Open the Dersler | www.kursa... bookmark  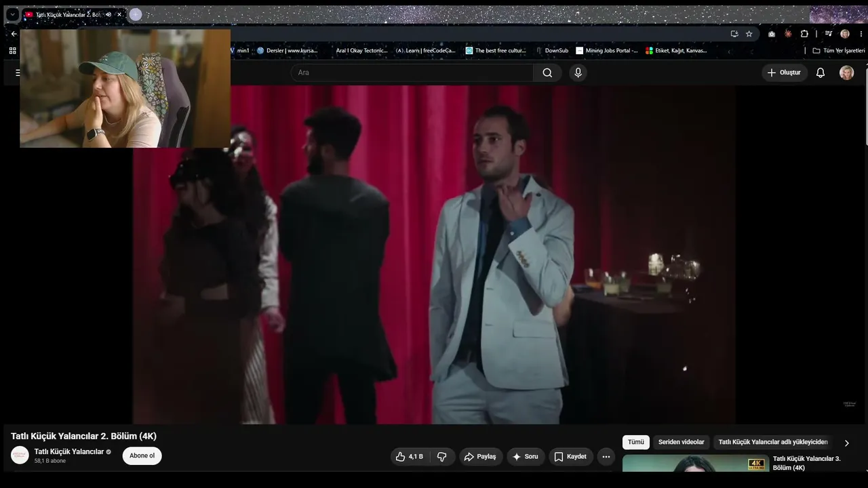click(x=287, y=51)
